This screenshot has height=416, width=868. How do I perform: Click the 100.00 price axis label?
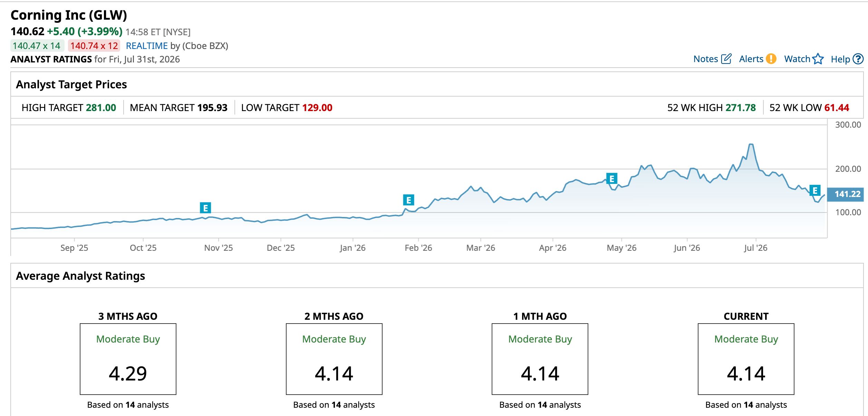[848, 212]
